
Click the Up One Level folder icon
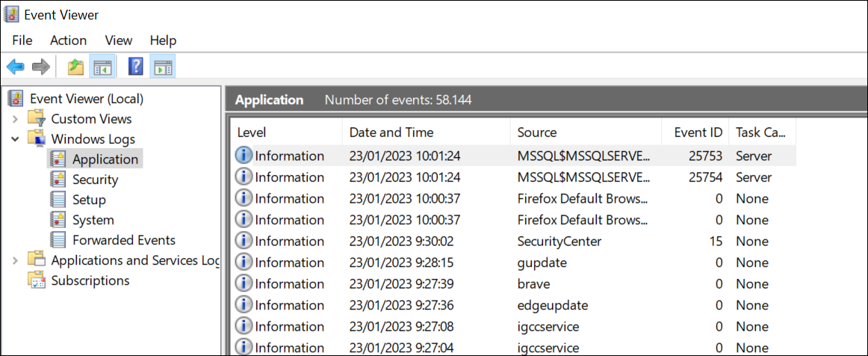point(75,67)
